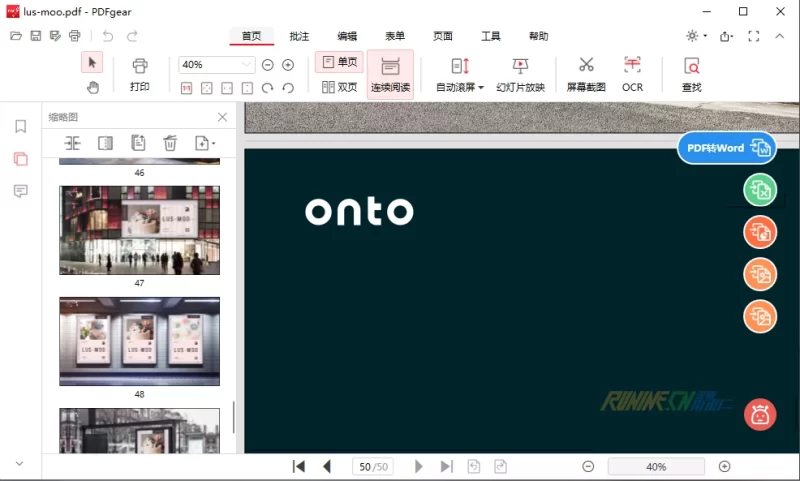Click the PDF转Word convert button
The width and height of the screenshot is (800, 481).
[x=727, y=147]
